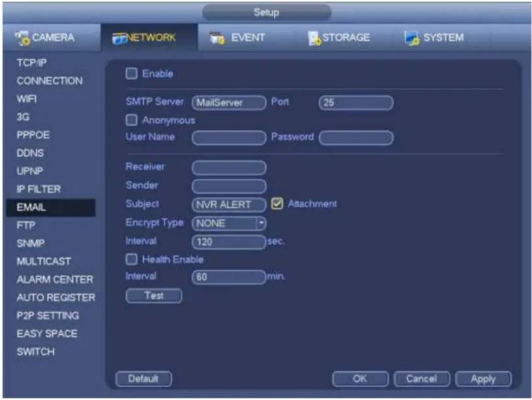Select DDNS in the sidebar

30,153
